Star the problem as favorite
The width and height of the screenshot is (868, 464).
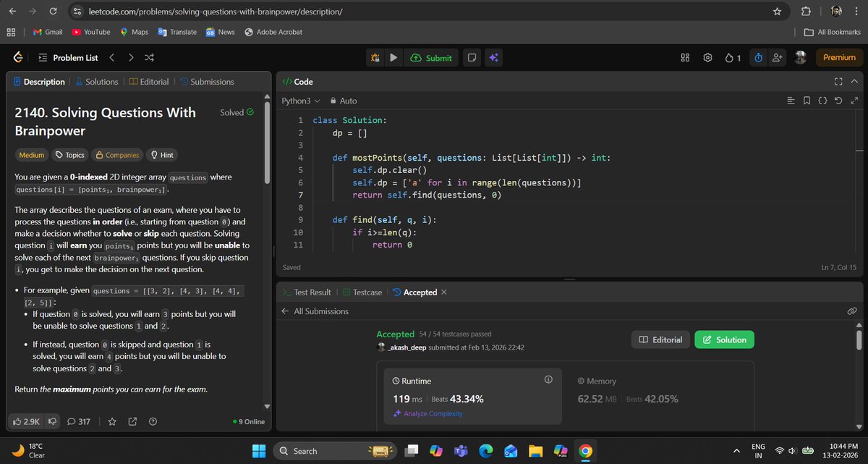pos(112,421)
